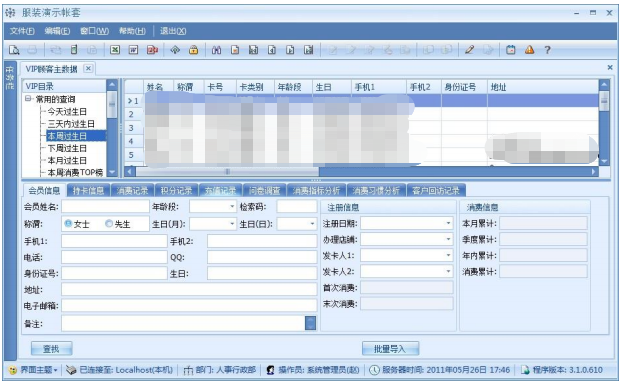
Task: Click the Word export toolbar icon
Action: coord(133,50)
